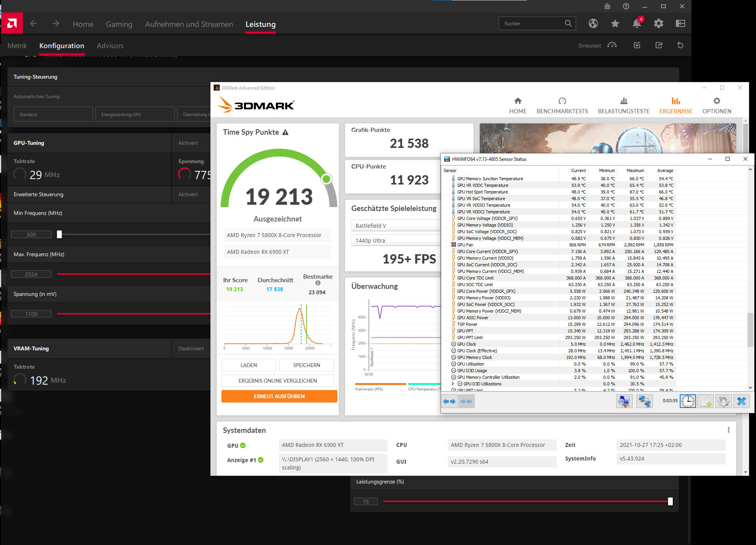Viewport: 756px width, 545px height.
Task: Open HWiNFO sensor settings gear
Action: coord(723,401)
